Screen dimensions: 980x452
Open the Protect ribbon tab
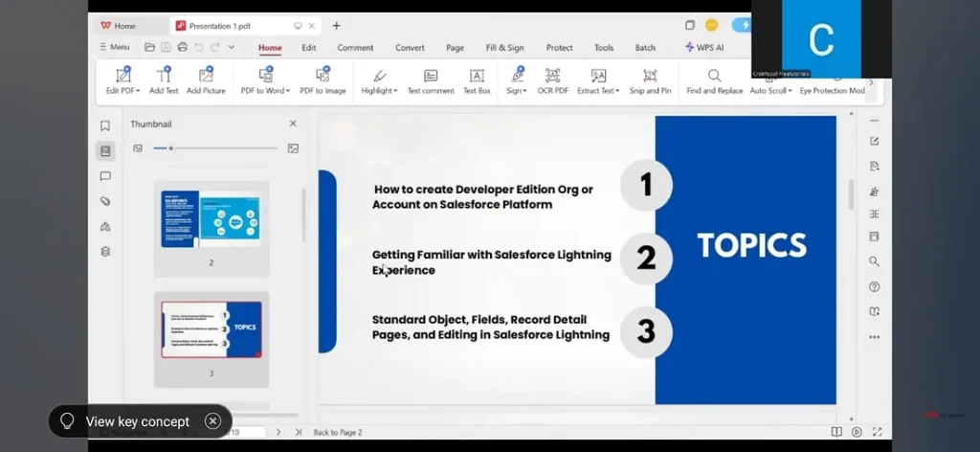click(560, 48)
